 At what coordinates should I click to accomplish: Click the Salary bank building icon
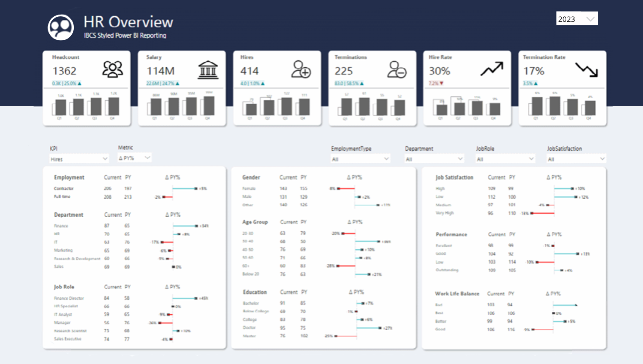(208, 69)
